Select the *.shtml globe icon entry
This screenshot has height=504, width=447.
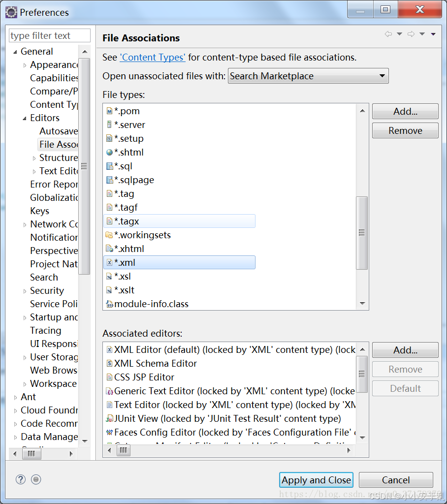coord(109,153)
